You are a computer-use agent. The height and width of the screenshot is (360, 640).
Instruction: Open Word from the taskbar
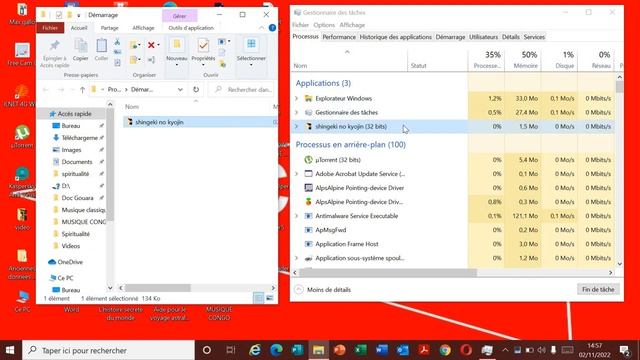[x=382, y=350]
